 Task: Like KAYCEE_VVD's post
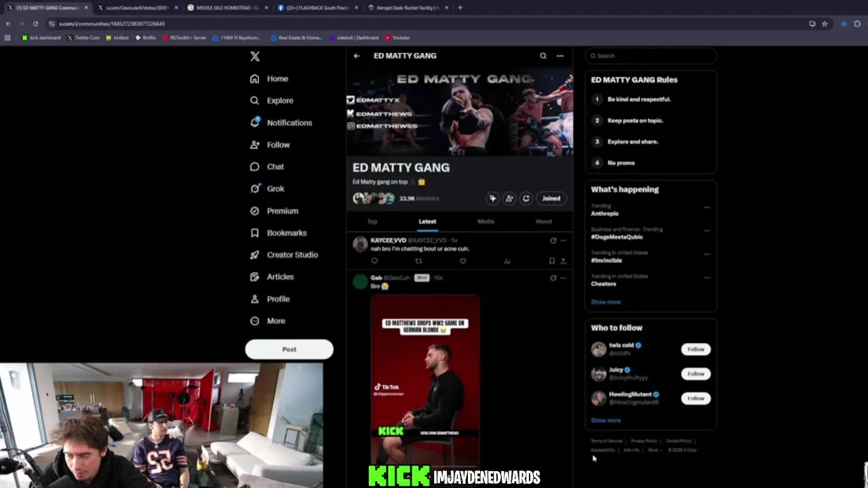tap(463, 261)
